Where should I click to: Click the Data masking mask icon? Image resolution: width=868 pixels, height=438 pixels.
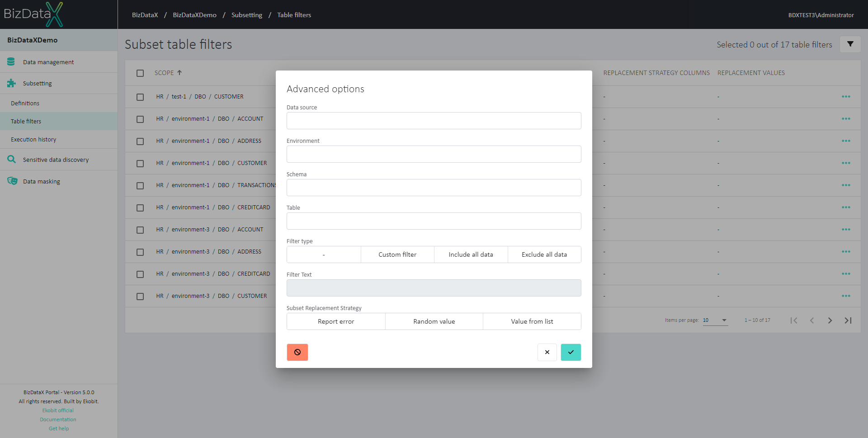coord(12,181)
